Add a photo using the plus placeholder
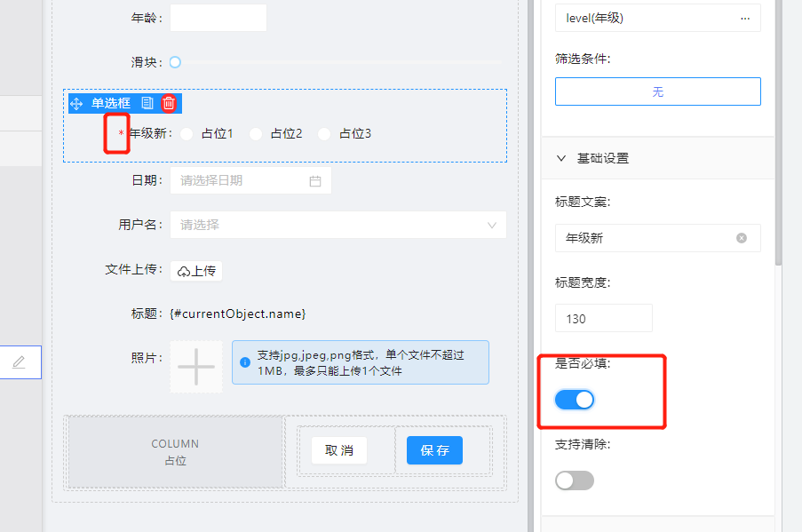 tap(196, 367)
